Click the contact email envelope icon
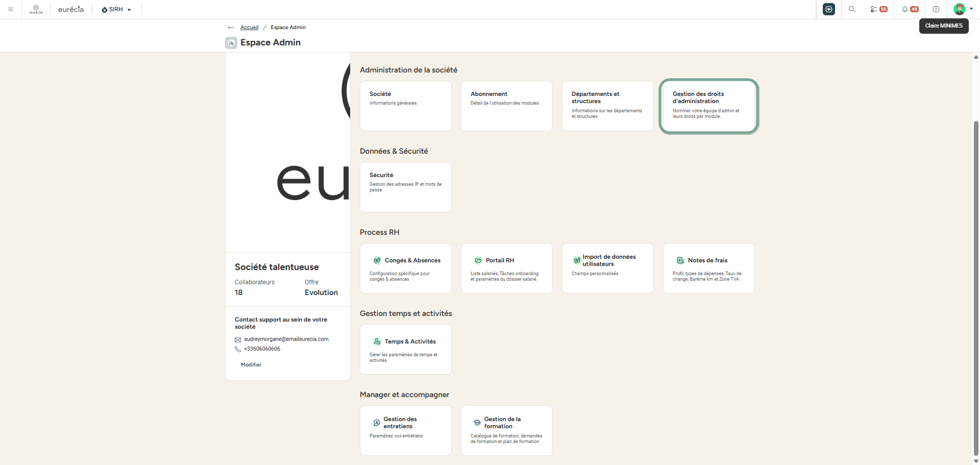 pyautogui.click(x=238, y=340)
